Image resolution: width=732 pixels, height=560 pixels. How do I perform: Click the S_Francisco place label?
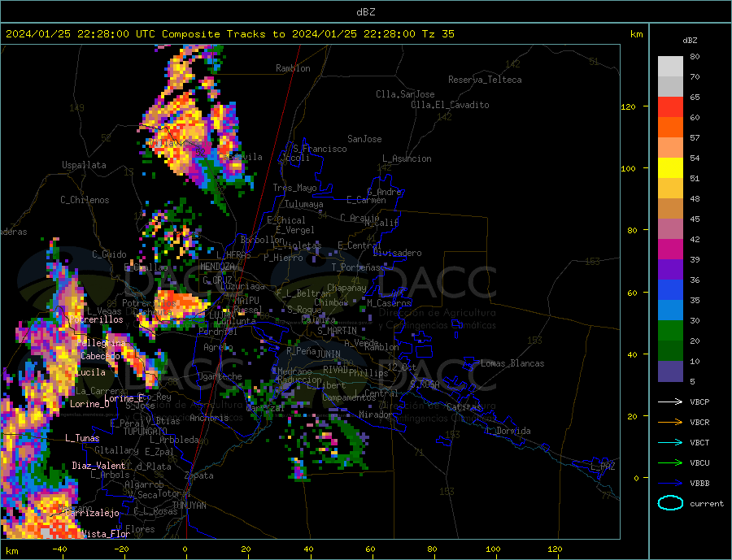pyautogui.click(x=320, y=149)
